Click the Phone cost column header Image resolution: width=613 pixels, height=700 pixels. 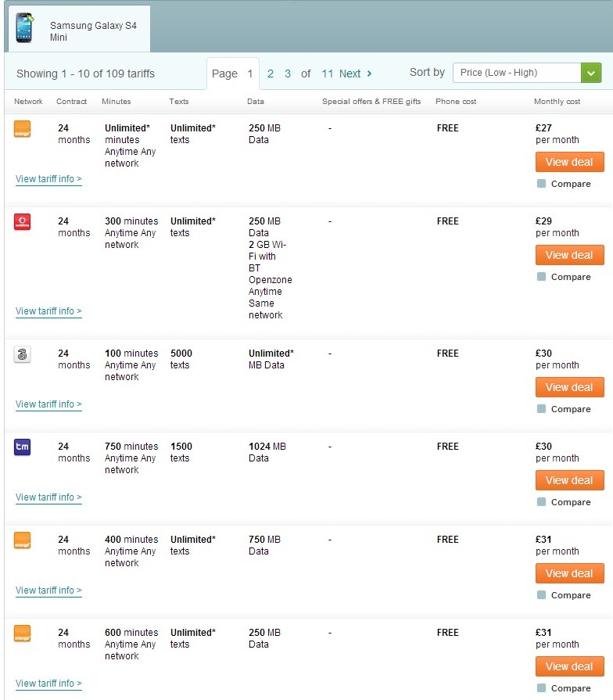click(456, 102)
